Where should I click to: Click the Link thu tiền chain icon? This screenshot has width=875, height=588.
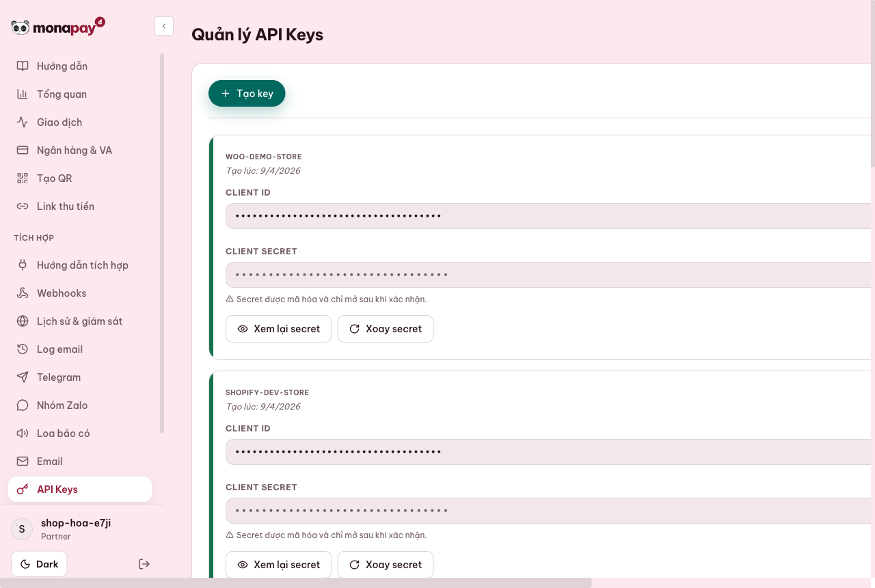[x=23, y=206]
